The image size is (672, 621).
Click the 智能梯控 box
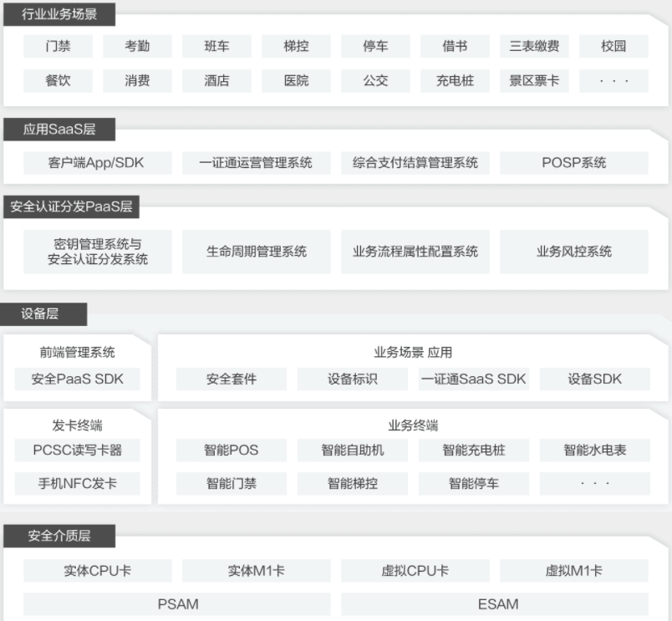click(352, 483)
